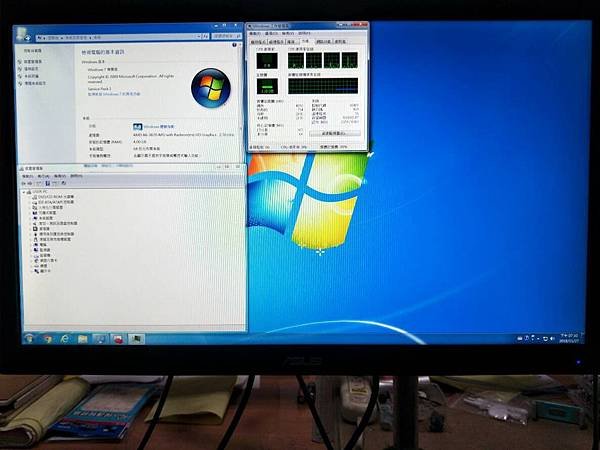Launch Internet Explorer from the taskbar
600x450 pixels.
(65, 339)
